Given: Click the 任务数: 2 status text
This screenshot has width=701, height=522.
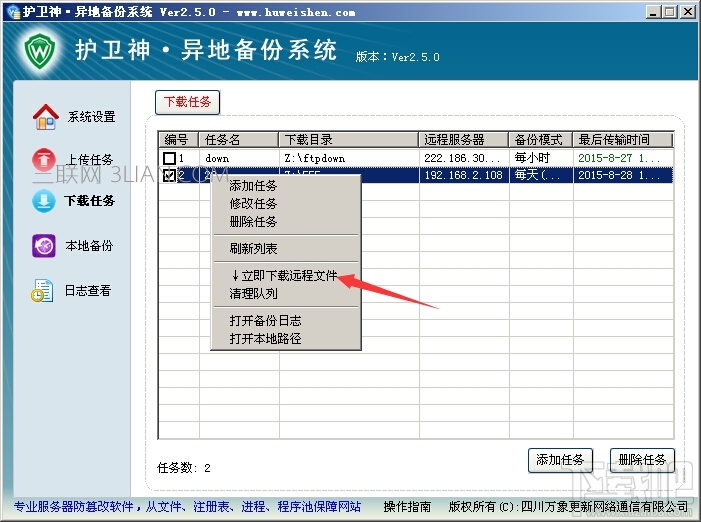Looking at the screenshot, I should [184, 468].
